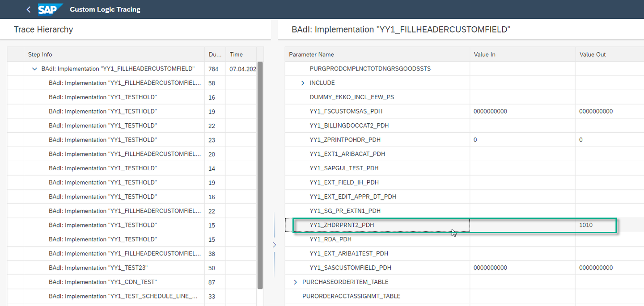This screenshot has width=644, height=306.
Task: Select YY1_TESTHOLD step with duration 23
Action: coord(102,140)
